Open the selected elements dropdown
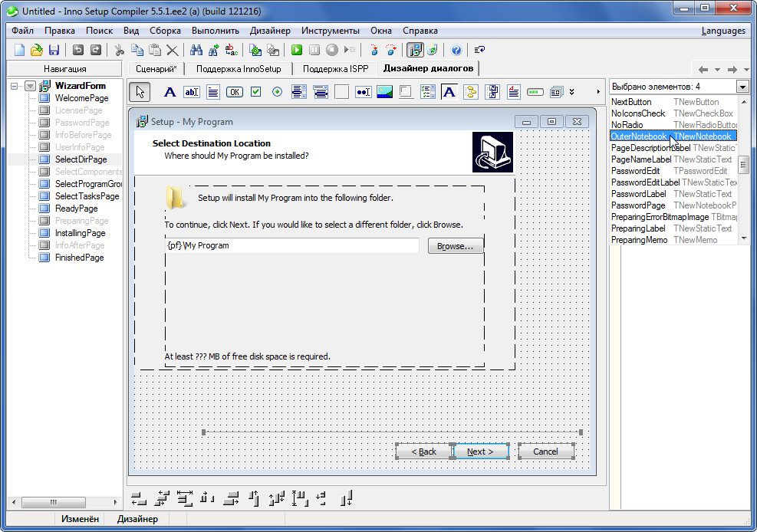 [x=742, y=87]
